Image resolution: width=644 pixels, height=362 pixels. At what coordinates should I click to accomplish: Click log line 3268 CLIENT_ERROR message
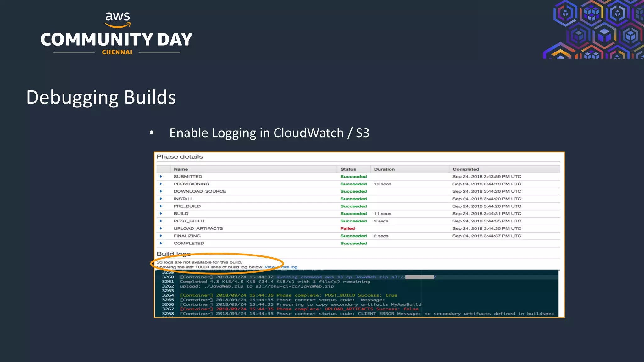pyautogui.click(x=367, y=314)
